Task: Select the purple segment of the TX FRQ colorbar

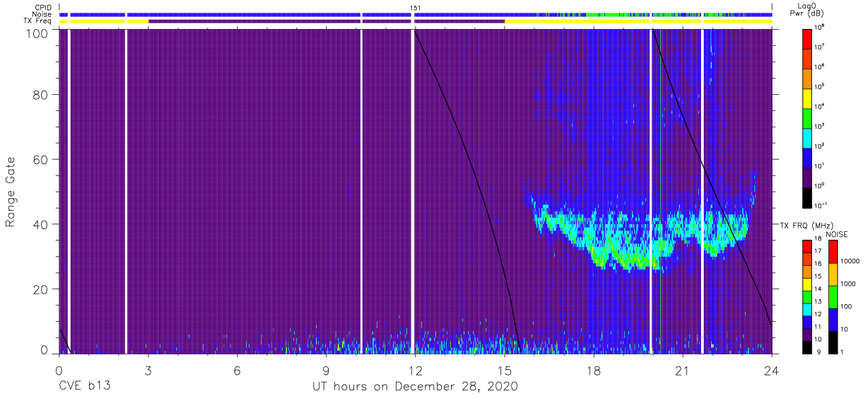Action: point(807,334)
